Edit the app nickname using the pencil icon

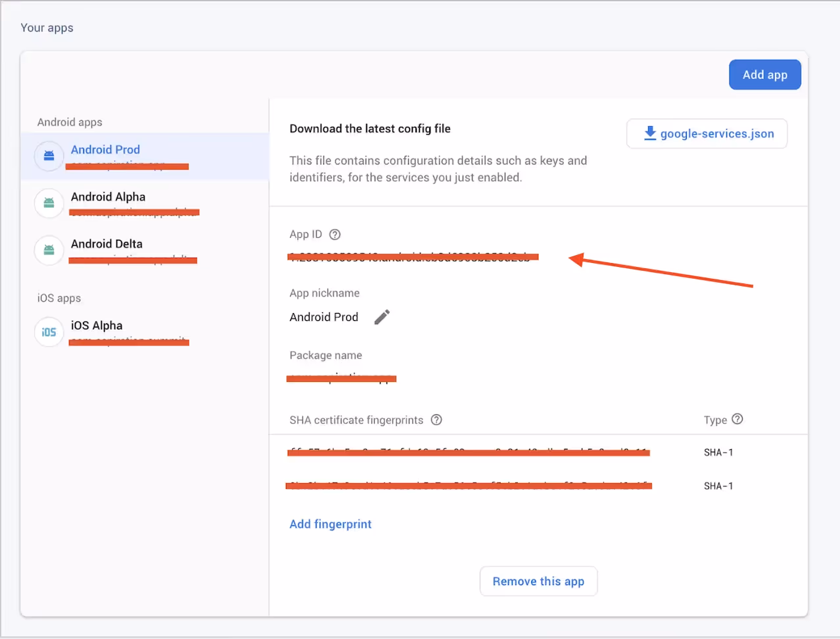(382, 317)
